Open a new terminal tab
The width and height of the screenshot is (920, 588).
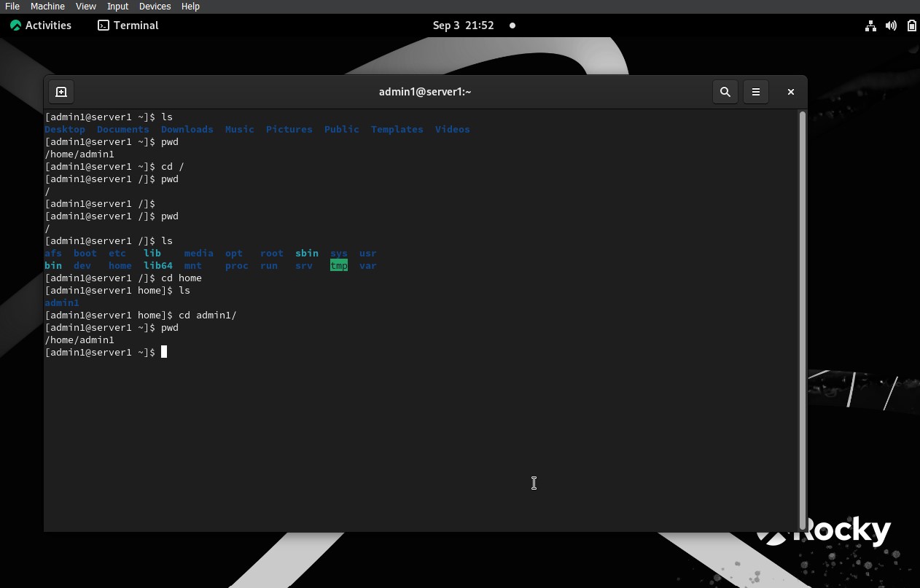pos(61,92)
